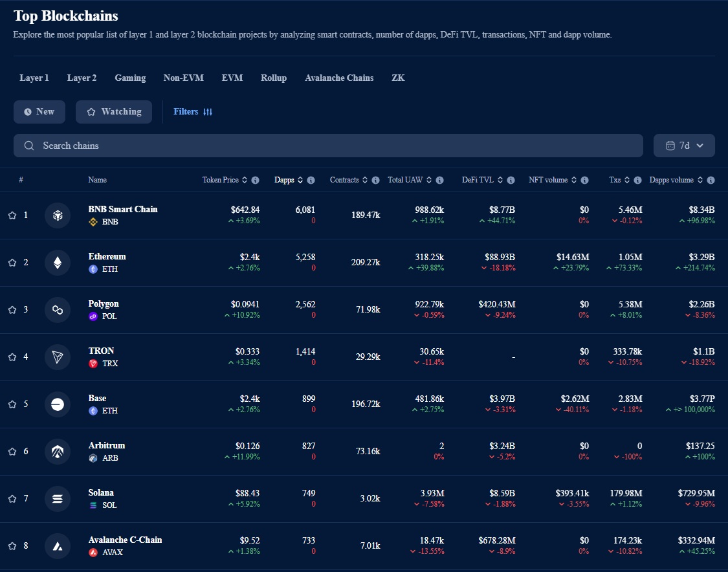The width and height of the screenshot is (728, 572).
Task: Open the Polygon name link
Action: coord(104,304)
